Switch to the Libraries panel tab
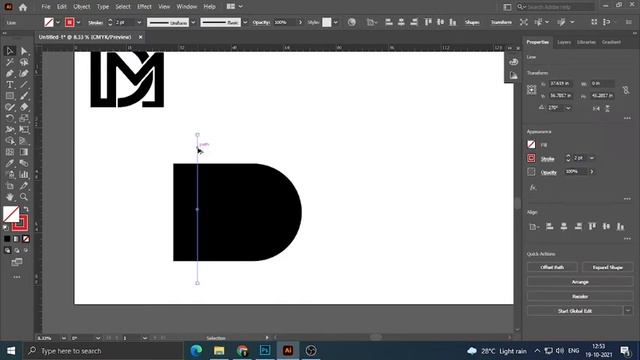The width and height of the screenshot is (640, 360). point(586,42)
